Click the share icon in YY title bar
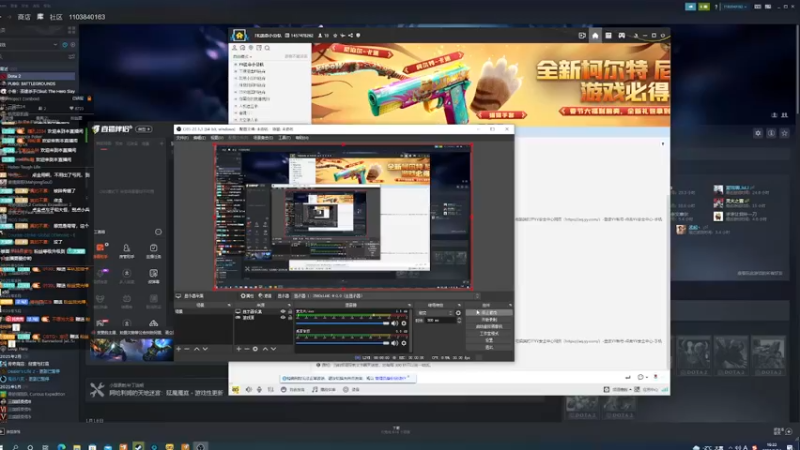 351,35
